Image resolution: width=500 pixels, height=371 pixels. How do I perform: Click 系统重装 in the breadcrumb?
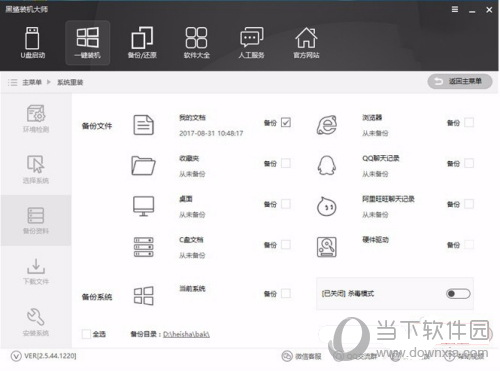tap(70, 82)
